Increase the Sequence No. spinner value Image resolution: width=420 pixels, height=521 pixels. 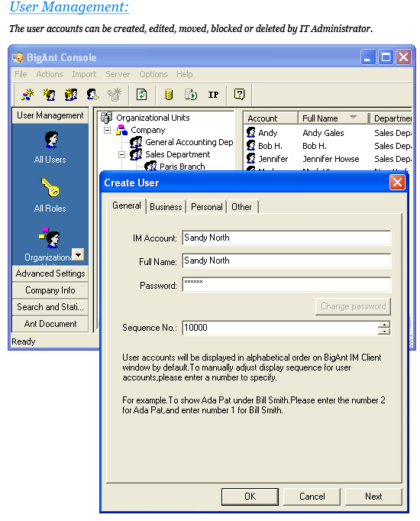384,325
